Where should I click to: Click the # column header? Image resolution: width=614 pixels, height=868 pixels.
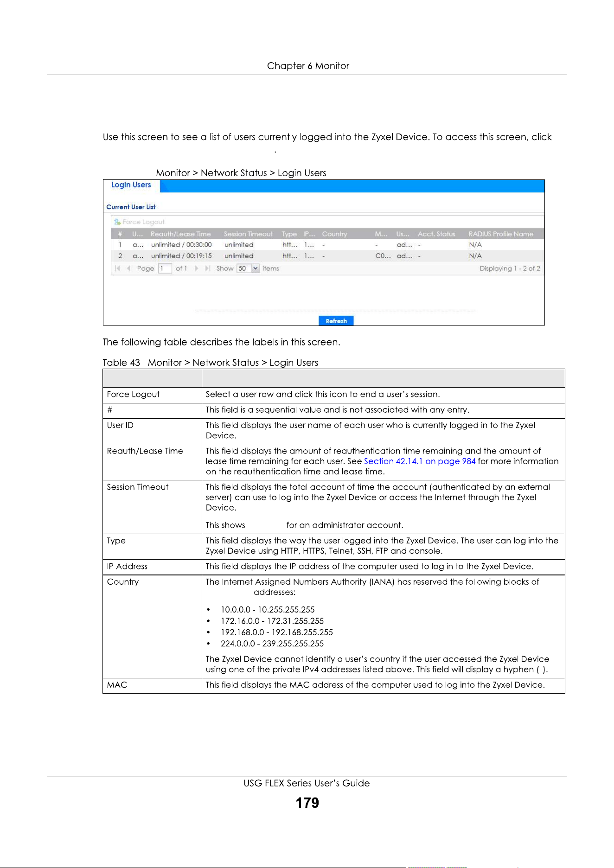coord(120,234)
